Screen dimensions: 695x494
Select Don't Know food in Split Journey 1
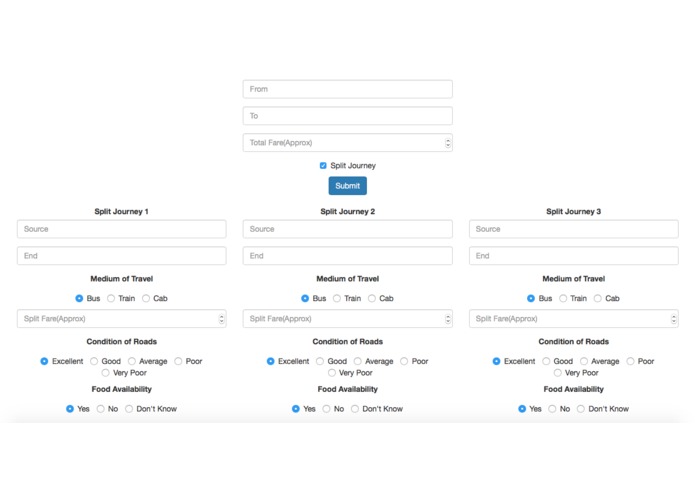click(129, 409)
